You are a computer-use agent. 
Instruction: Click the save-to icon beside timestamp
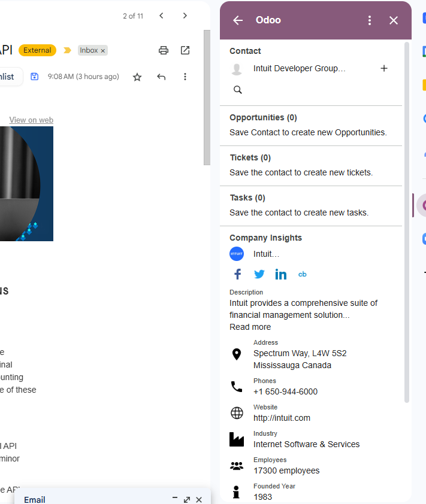[34, 77]
